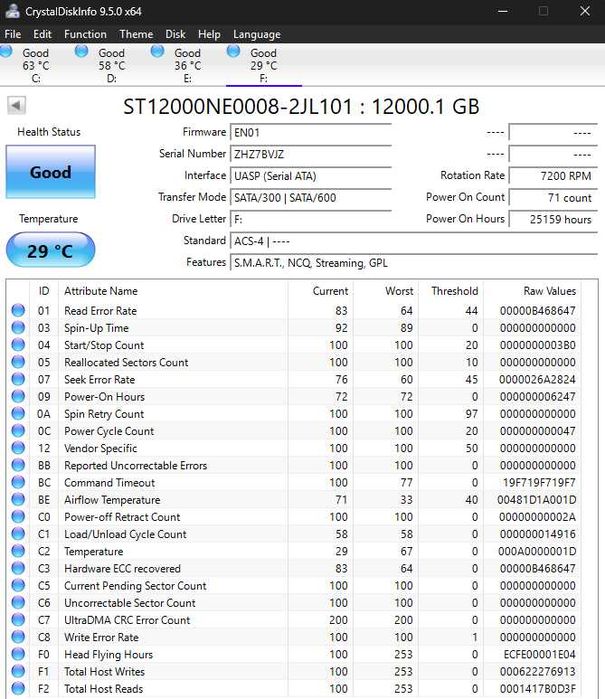Click the Attribute Name column header
The image size is (605, 699).
(x=101, y=291)
